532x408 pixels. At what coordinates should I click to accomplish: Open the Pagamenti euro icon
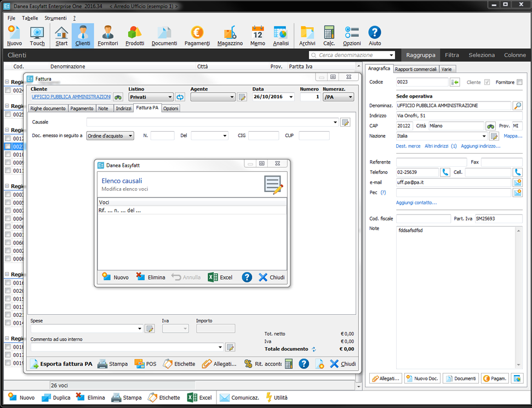[197, 36]
